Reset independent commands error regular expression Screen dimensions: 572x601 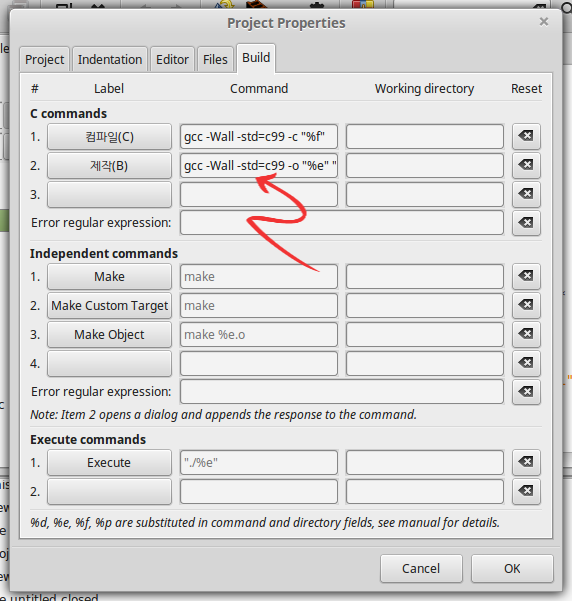click(x=526, y=392)
